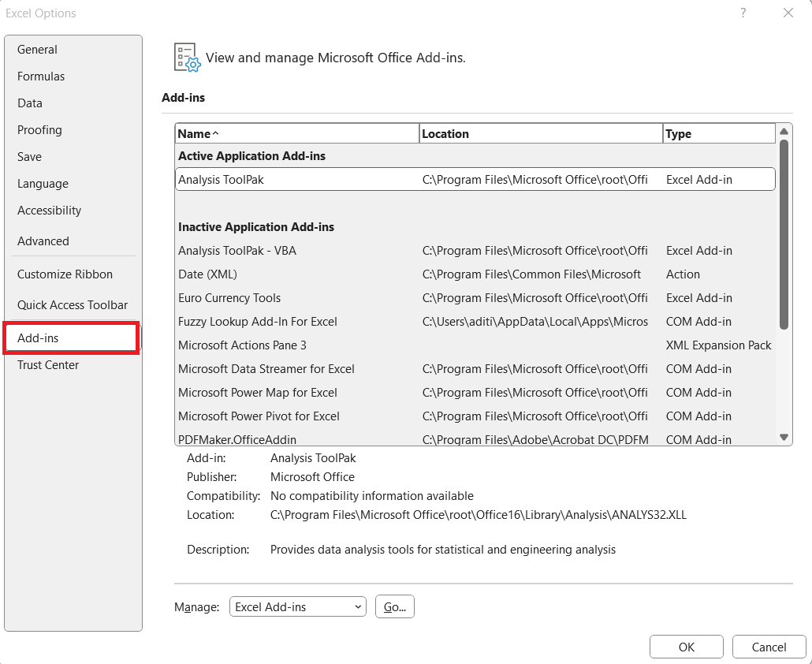Screen dimensions: 812x664
Task: Select the PDFMaker.OfficeAddin row
Action: [x=475, y=439]
